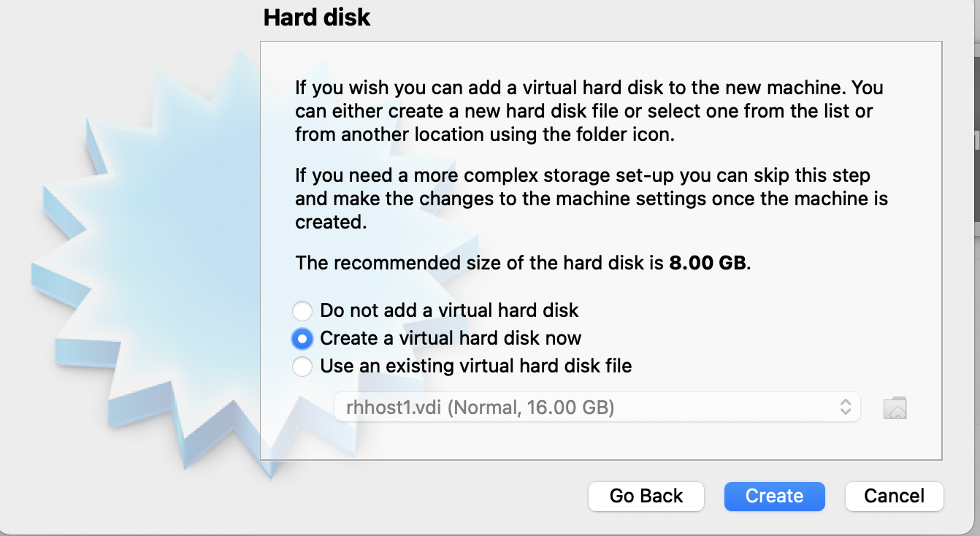Click the Create a virtual hard disk now label text
Screen dimensions: 980x536
point(451,339)
